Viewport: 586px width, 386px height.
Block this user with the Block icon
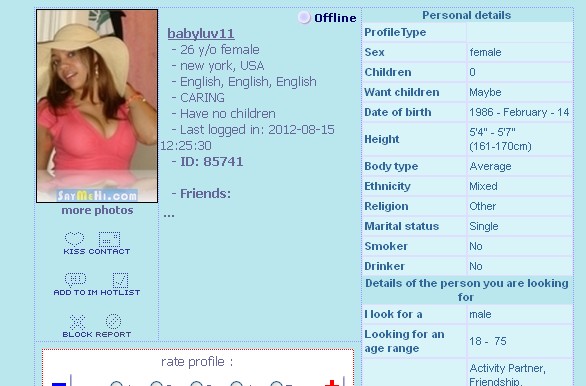[77, 326]
